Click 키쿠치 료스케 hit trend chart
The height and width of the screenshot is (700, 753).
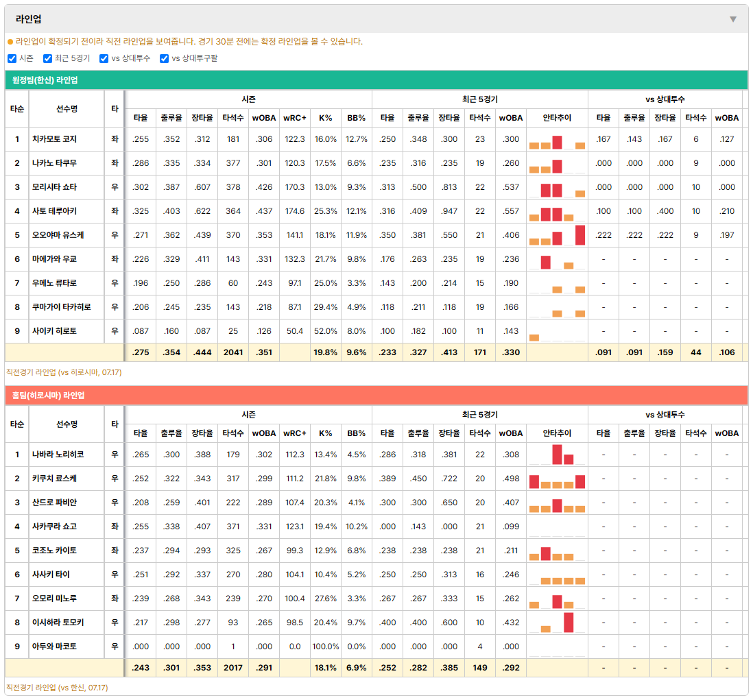(x=557, y=479)
